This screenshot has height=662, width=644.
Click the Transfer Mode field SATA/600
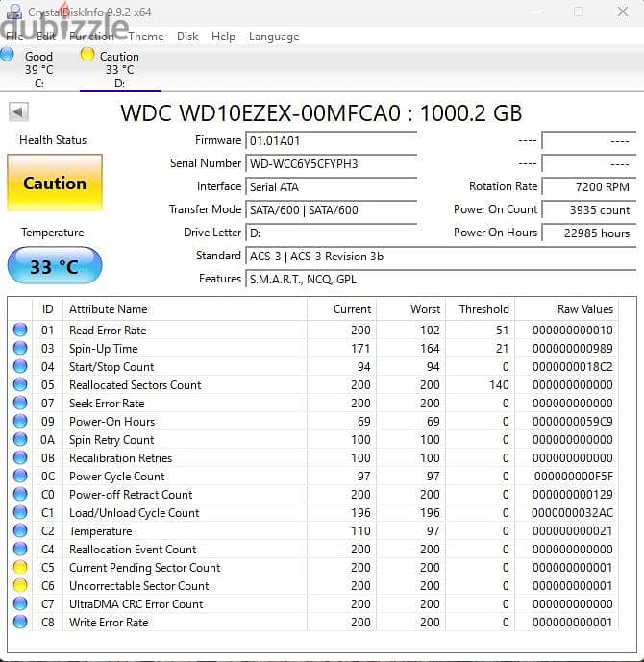[331, 209]
